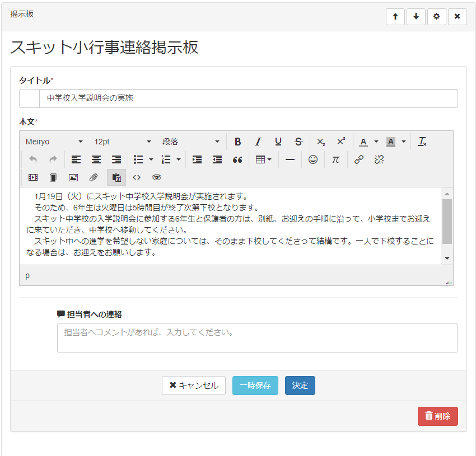Click the red 削除 delete button
476x456 pixels.
437,416
